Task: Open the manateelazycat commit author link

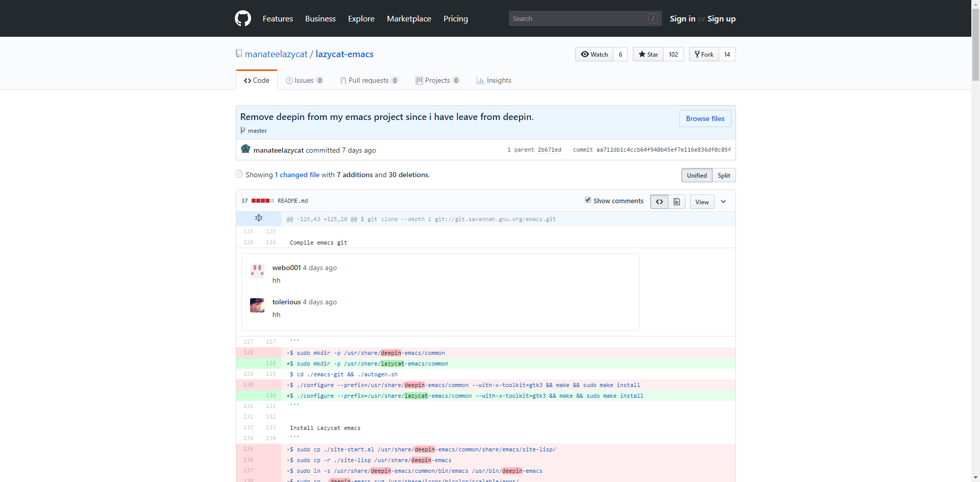Action: (x=279, y=150)
